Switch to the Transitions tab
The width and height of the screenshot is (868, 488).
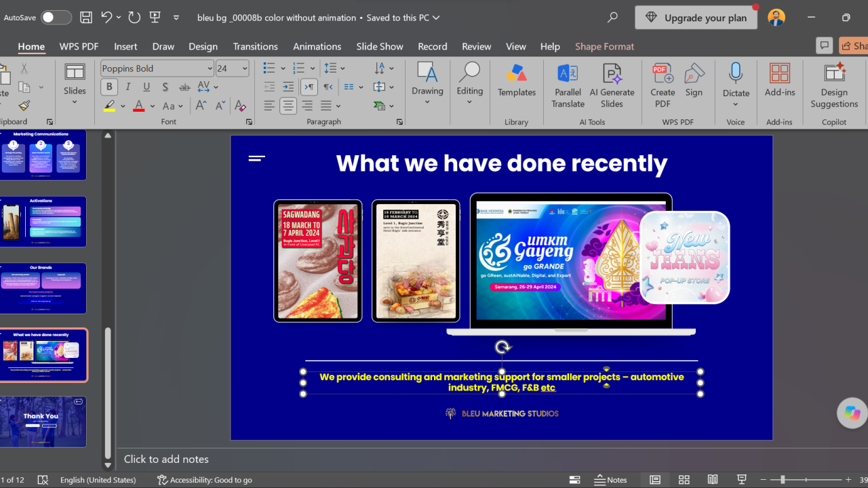pos(255,46)
